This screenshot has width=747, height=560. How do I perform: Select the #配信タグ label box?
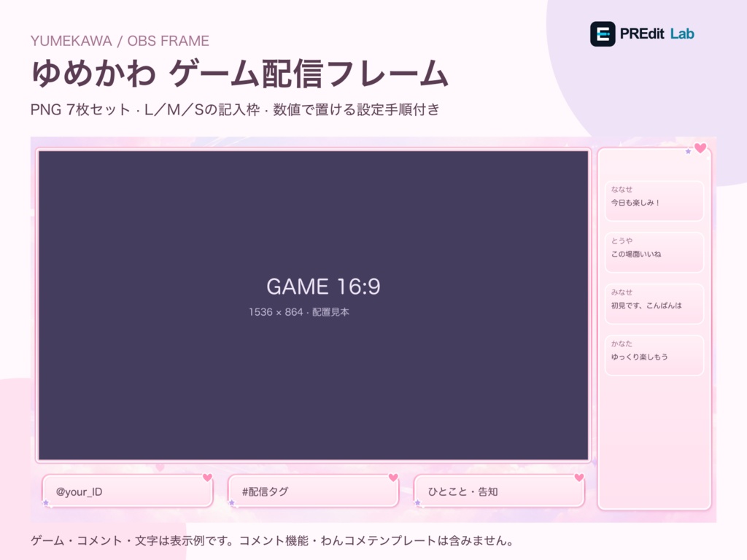pos(313,491)
